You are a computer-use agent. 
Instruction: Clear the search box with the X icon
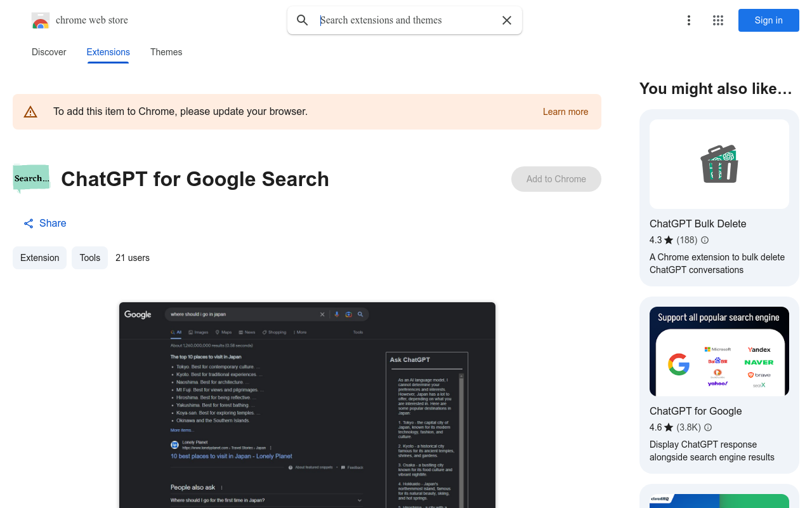(506, 20)
